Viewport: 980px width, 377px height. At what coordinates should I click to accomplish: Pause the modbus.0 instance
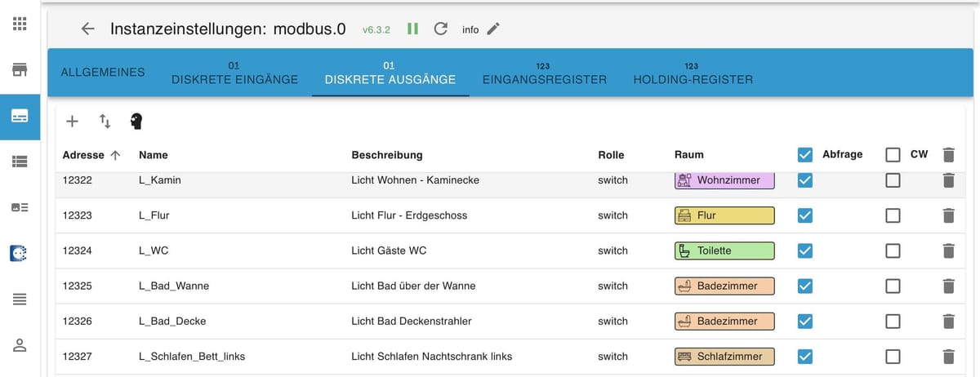[x=412, y=29]
